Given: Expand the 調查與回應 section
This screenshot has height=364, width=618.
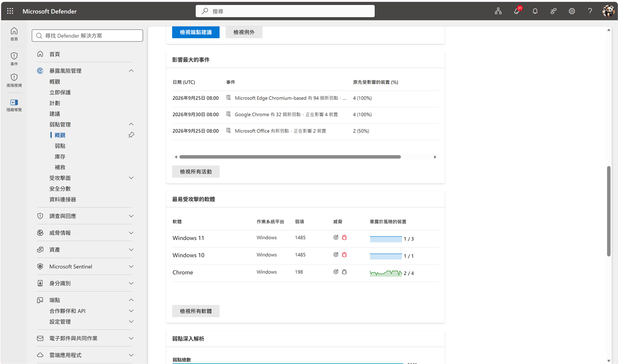Looking at the screenshot, I should 131,216.
